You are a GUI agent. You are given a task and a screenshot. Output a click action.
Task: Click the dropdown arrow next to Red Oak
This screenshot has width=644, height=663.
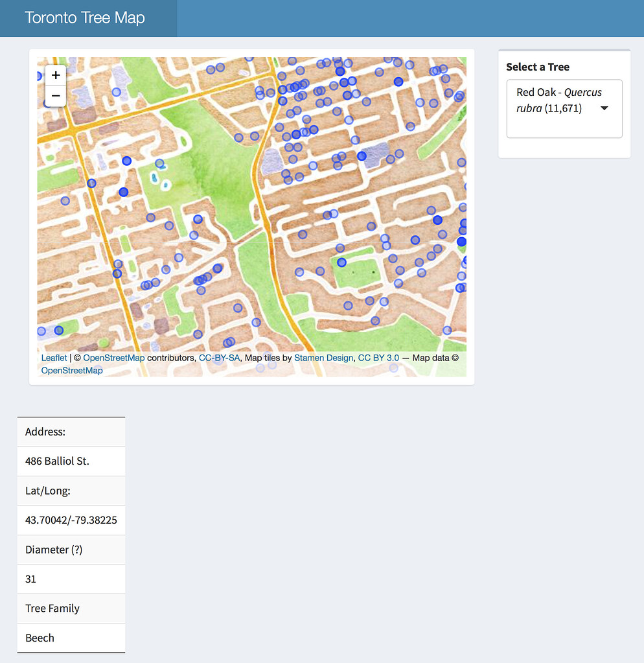tap(604, 108)
